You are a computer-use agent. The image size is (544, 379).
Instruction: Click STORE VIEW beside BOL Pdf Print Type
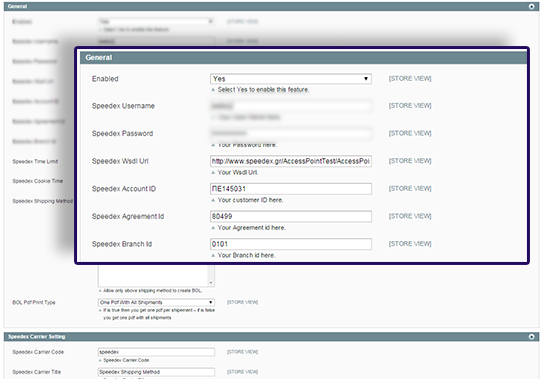tap(243, 302)
